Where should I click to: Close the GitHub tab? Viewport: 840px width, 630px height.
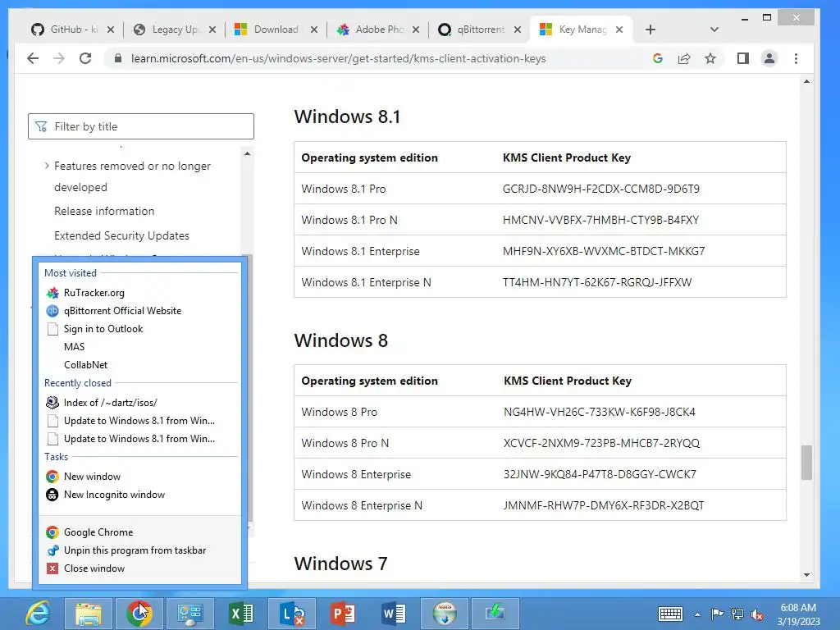(x=111, y=30)
